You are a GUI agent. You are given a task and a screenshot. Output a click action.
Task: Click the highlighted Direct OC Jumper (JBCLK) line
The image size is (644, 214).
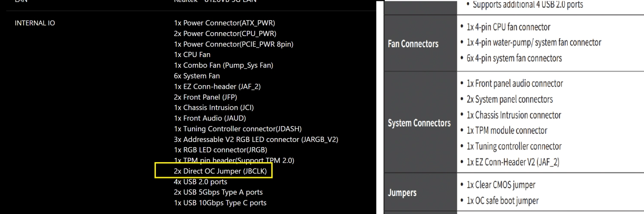(220, 171)
